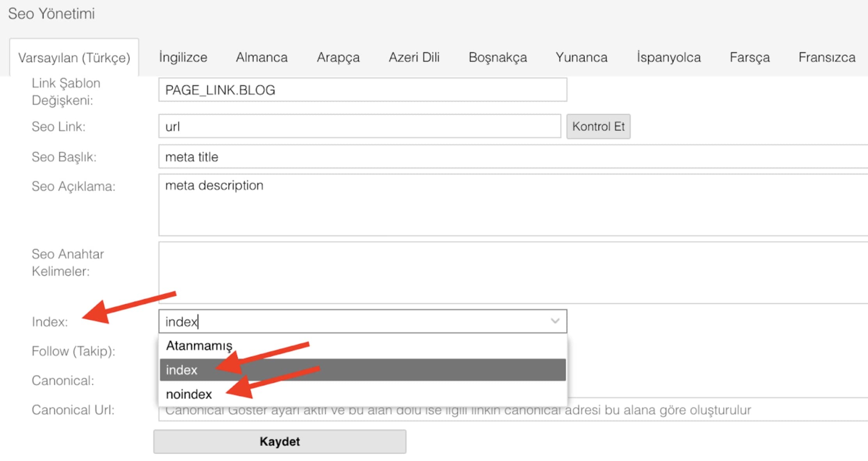Click the Seo Link input field
Image resolution: width=868 pixels, height=461 pixels.
(x=359, y=126)
